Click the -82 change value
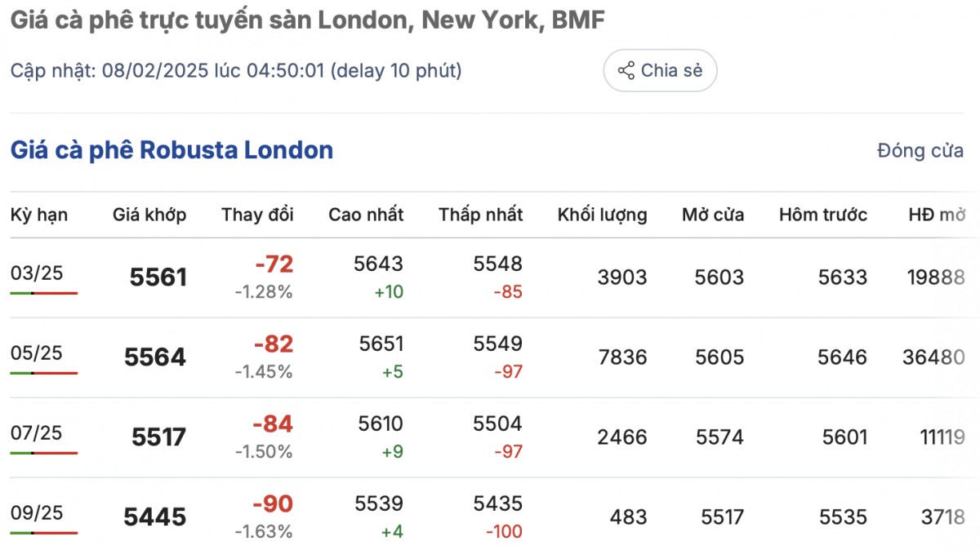The height and width of the screenshot is (550, 980). tap(273, 344)
